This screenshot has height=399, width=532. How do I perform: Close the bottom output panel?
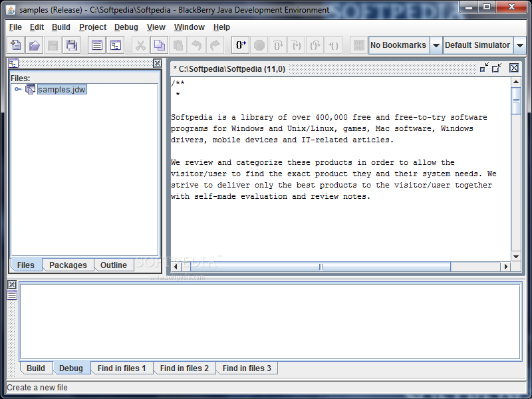12,285
